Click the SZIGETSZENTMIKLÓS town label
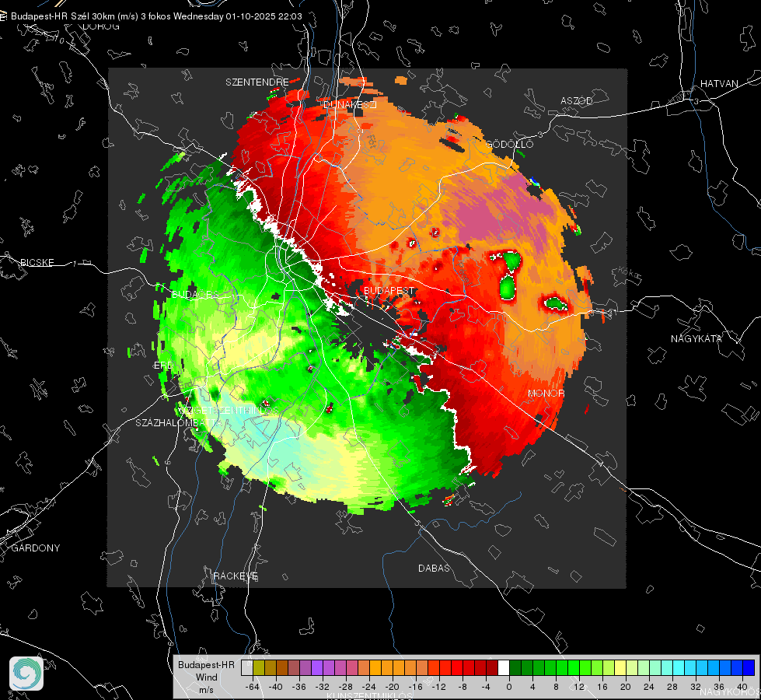The width and height of the screenshot is (761, 700). coord(228,410)
